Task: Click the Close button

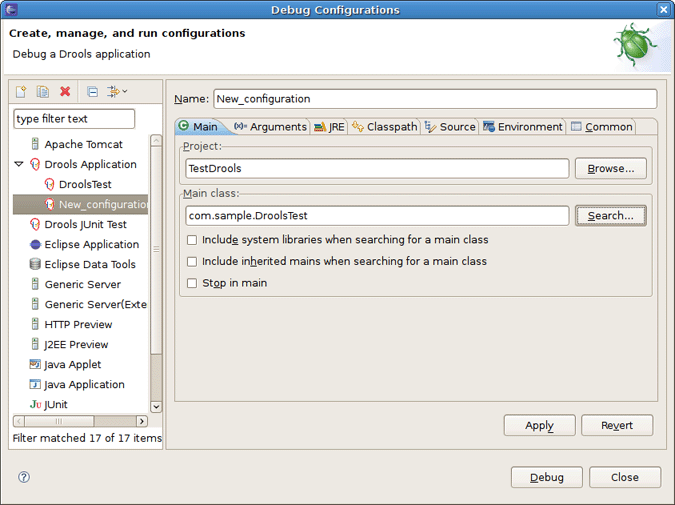Action: click(625, 477)
